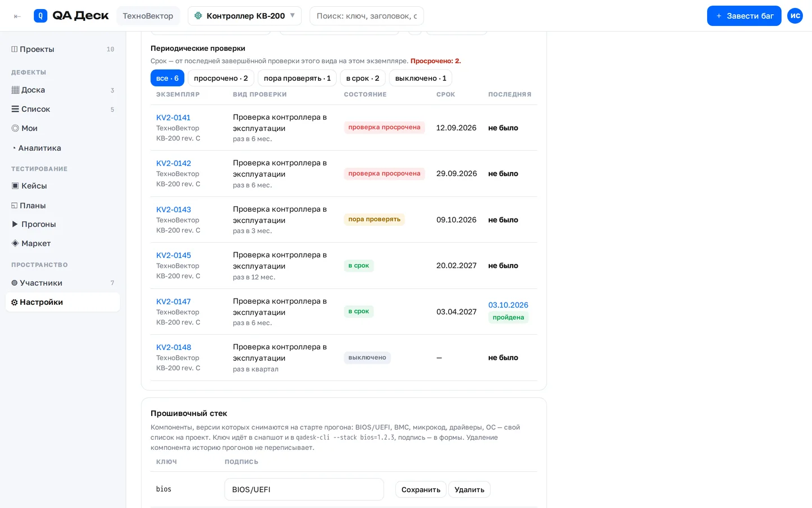
Task: Open instance KV2-0141 link
Action: [173, 117]
